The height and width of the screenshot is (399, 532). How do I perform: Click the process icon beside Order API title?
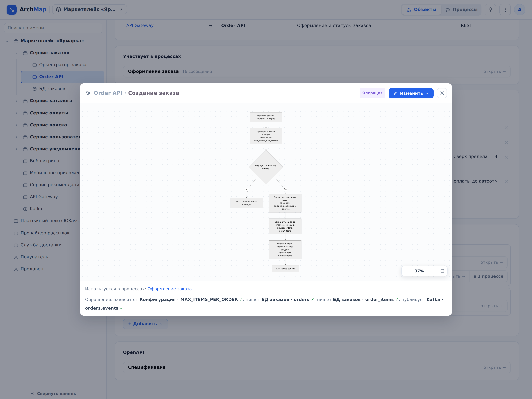click(88, 93)
